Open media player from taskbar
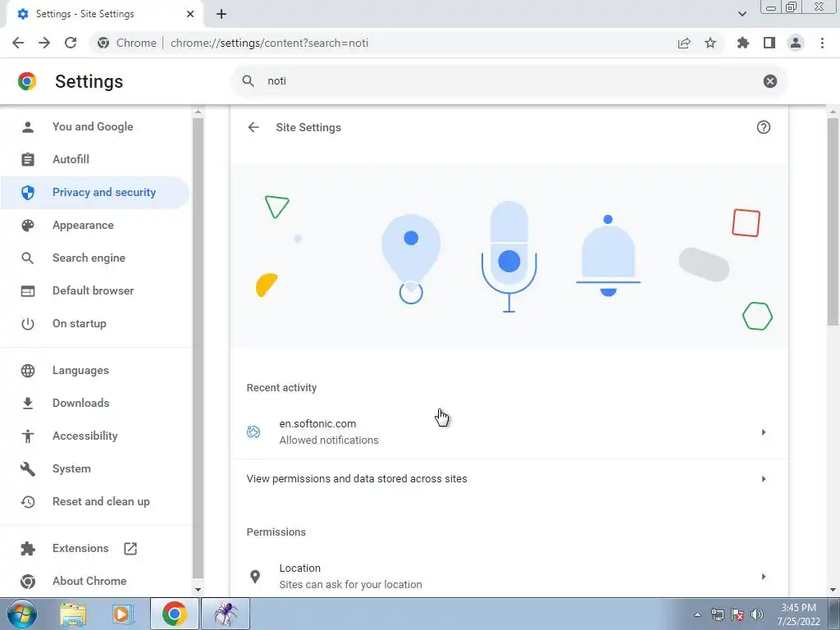The width and height of the screenshot is (840, 630). point(123,614)
